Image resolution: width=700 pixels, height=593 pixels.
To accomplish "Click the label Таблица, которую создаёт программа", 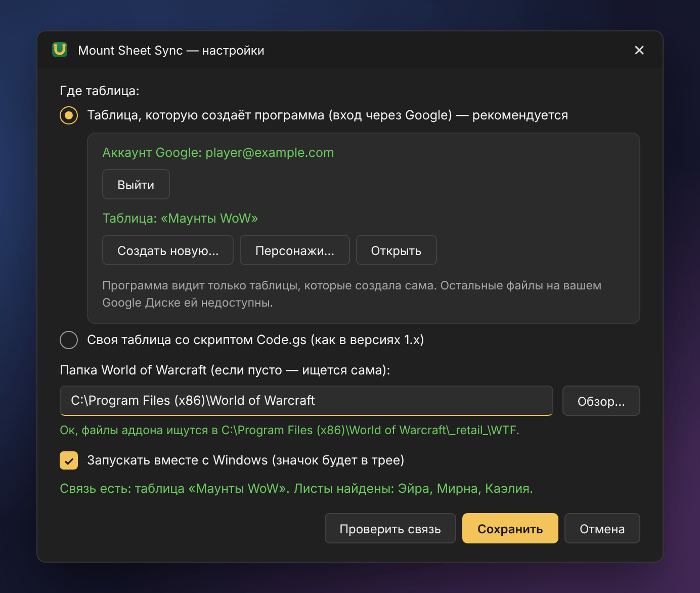I will pos(328,115).
